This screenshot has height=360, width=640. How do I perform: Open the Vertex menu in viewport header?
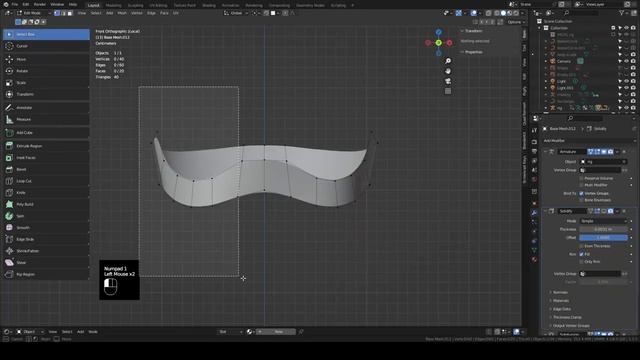point(137,13)
